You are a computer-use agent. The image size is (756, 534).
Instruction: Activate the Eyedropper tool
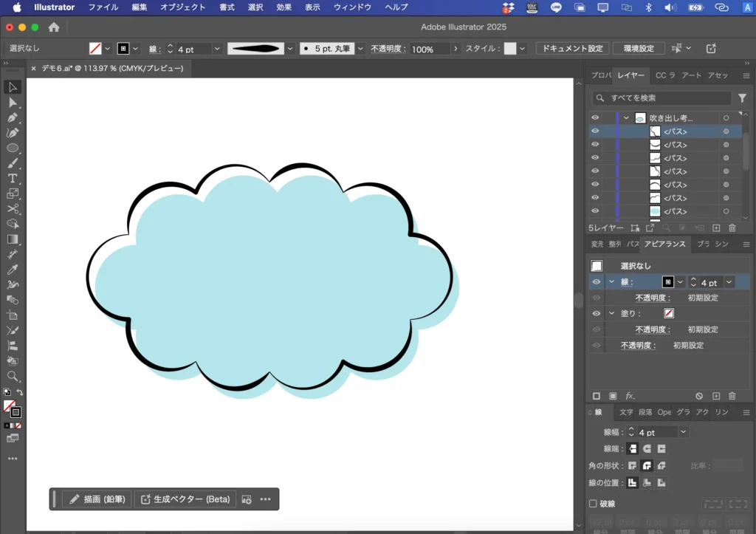[13, 270]
